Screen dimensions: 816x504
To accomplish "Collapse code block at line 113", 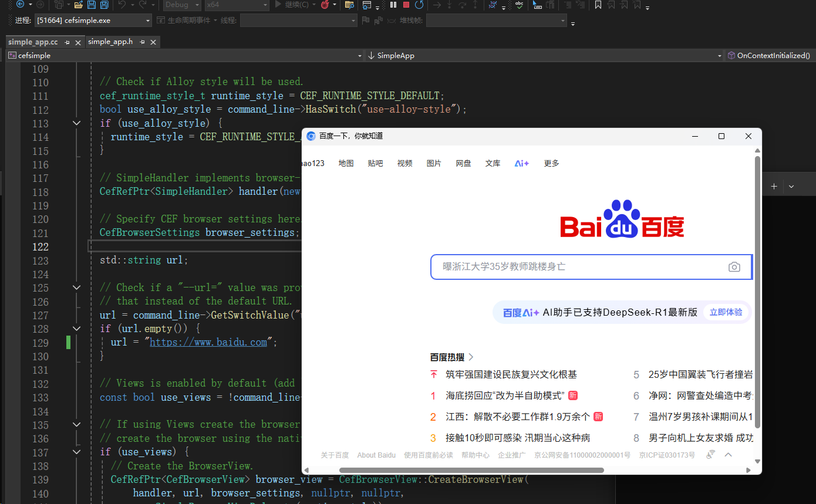I will coord(76,123).
